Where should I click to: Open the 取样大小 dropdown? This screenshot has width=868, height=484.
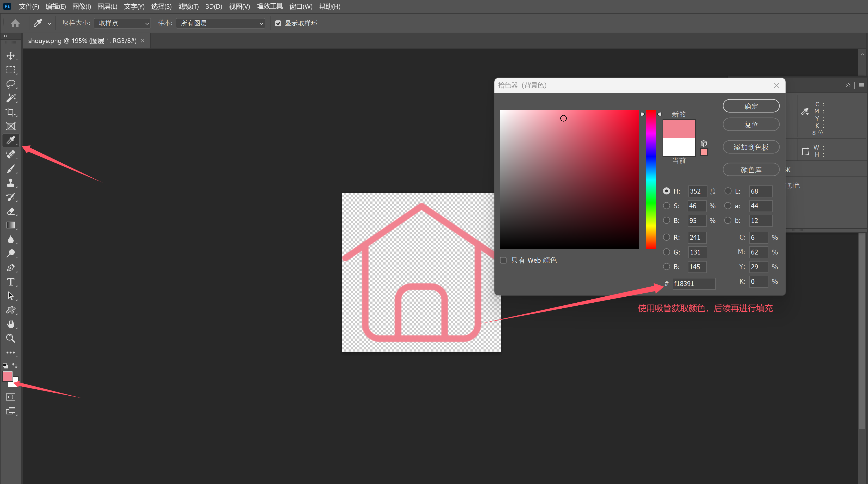pyautogui.click(x=122, y=23)
